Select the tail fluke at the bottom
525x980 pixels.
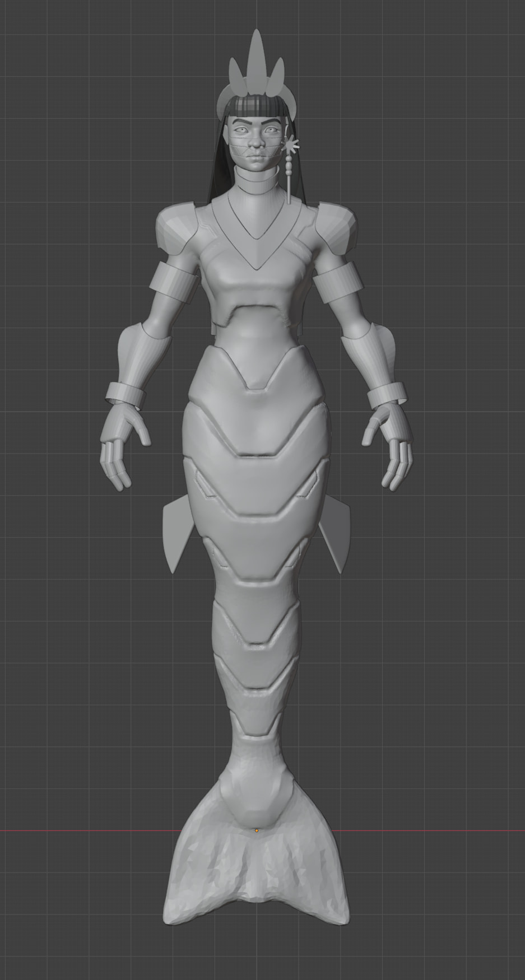click(255, 885)
